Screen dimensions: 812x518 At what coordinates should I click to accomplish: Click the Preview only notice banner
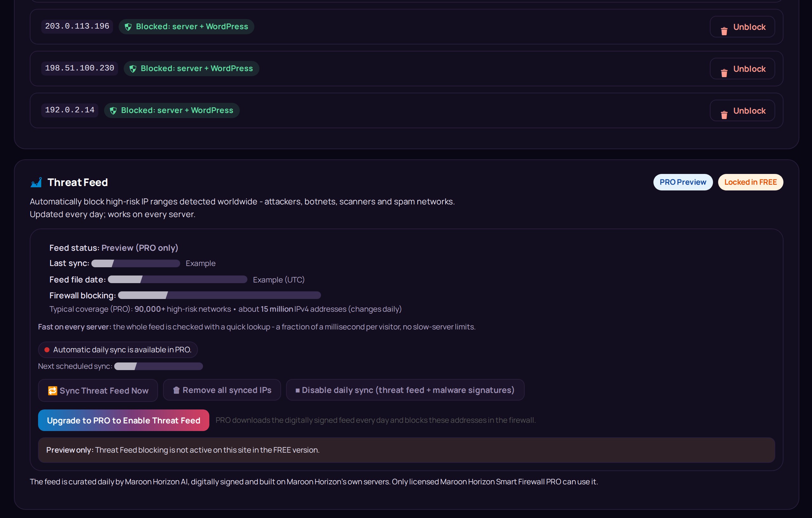coord(406,450)
